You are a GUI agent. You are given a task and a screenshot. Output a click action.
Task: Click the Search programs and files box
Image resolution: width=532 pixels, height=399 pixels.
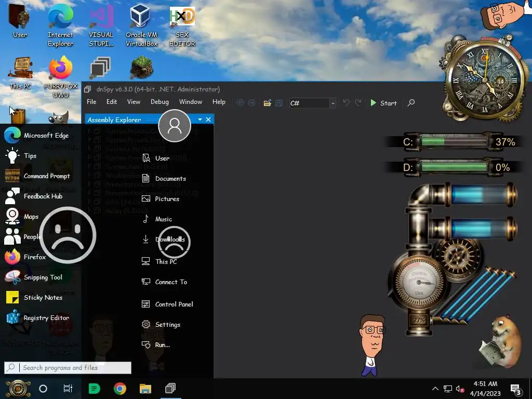[x=68, y=368]
